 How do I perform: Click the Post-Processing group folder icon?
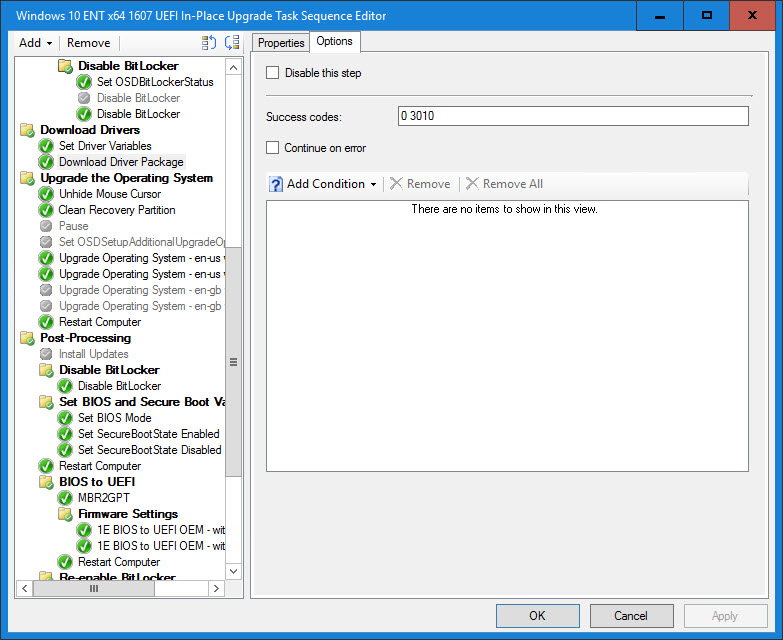coord(27,338)
